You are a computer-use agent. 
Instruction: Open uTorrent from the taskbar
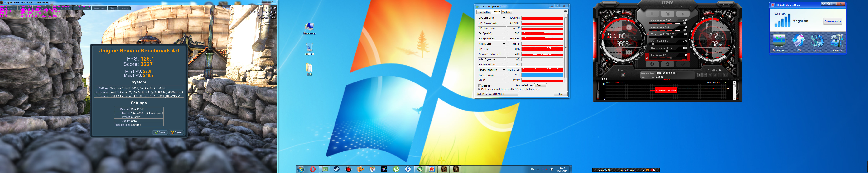pyautogui.click(x=396, y=169)
